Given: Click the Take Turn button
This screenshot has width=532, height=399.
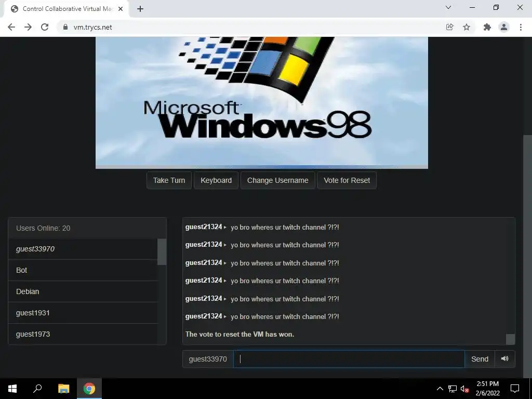Looking at the screenshot, I should click(169, 180).
